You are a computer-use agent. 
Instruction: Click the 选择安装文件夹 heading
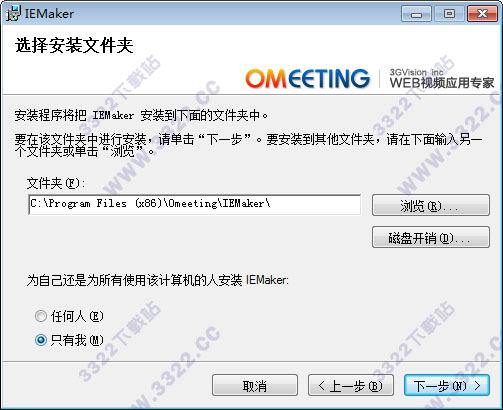[74, 45]
